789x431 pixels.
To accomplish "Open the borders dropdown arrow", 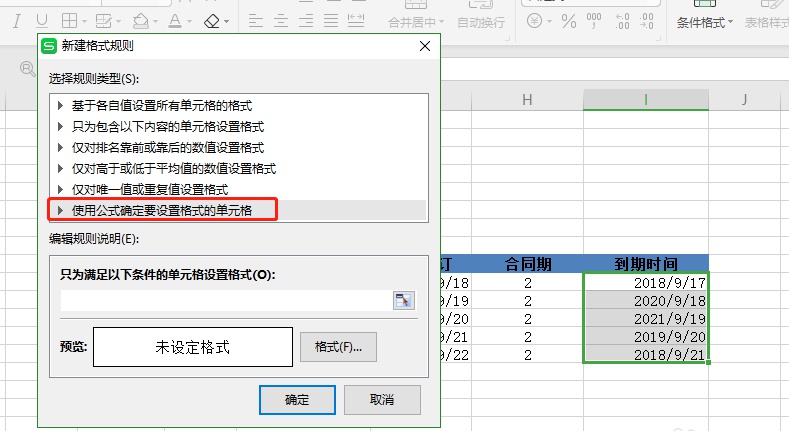I will pyautogui.click(x=84, y=22).
